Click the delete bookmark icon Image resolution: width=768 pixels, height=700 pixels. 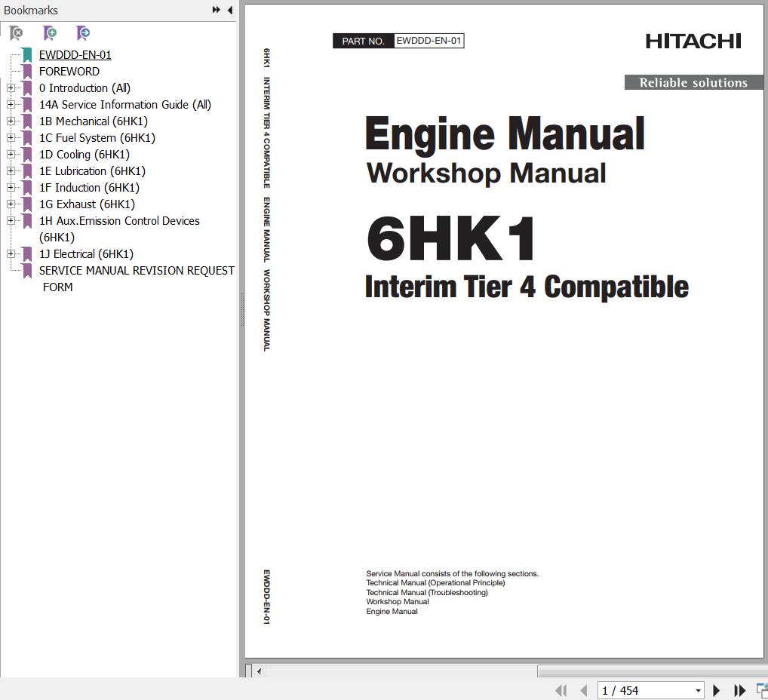tap(16, 33)
